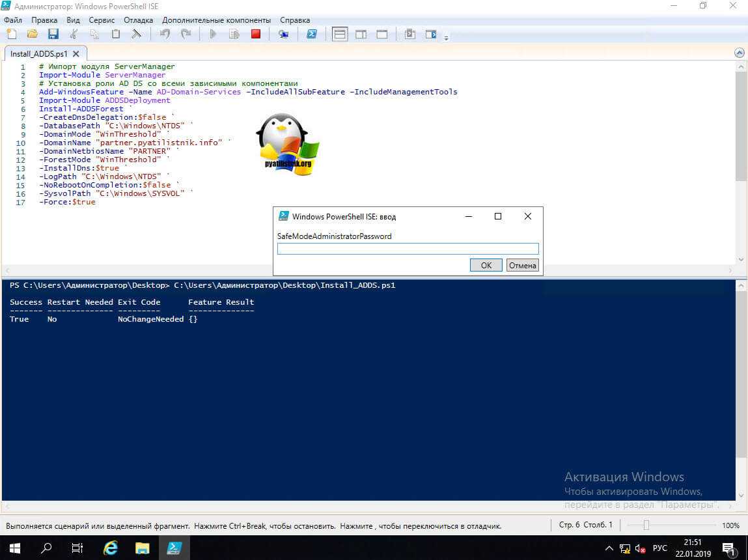Click the Отмена button in the dialog
Viewport: 748px width, 560px height.
coord(522,265)
